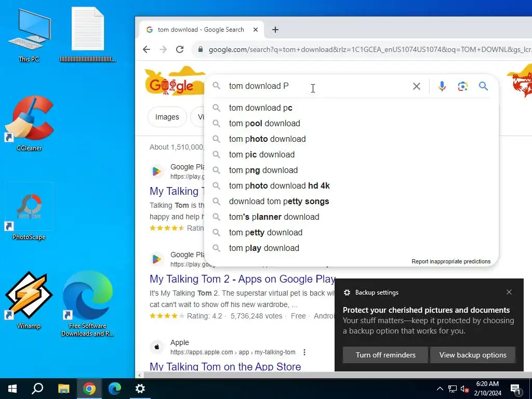
Task: Click the taskbar clock showing 6:20 AM
Action: (487, 389)
